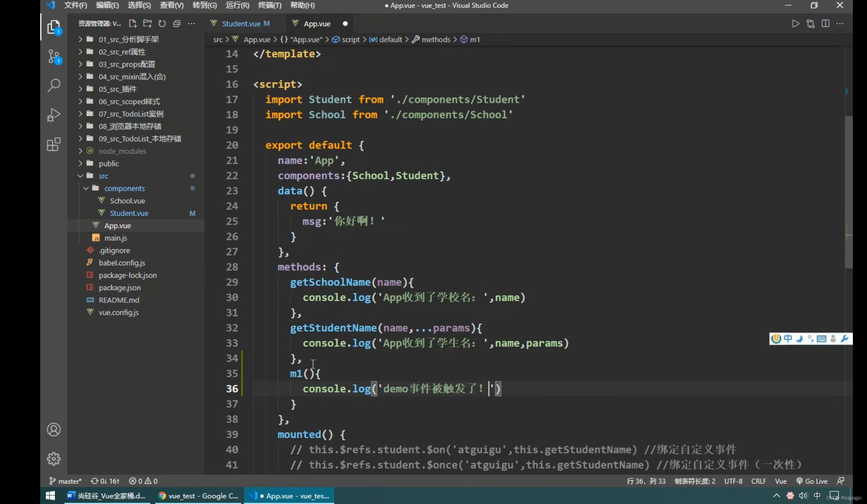Open the Word document in taskbar
867x504 pixels.
[x=107, y=496]
